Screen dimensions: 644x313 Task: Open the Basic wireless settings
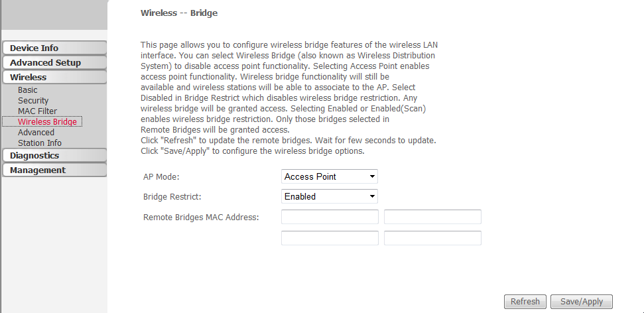[x=27, y=90]
